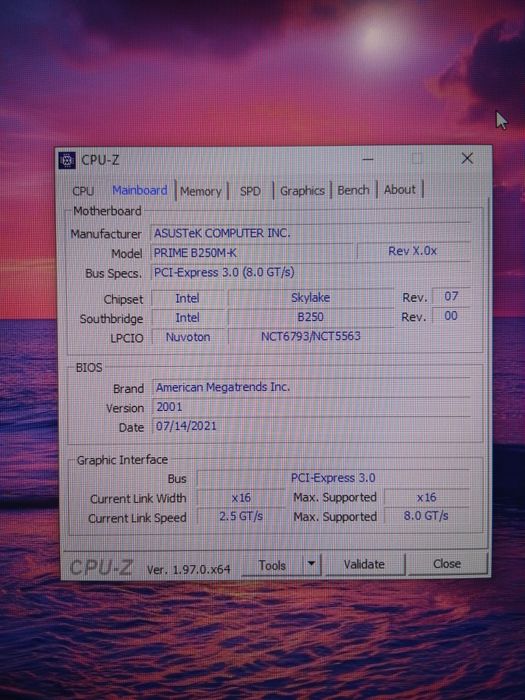Click the Southbridge vendor Intel field
This screenshot has width=525, height=700.
pos(188,318)
